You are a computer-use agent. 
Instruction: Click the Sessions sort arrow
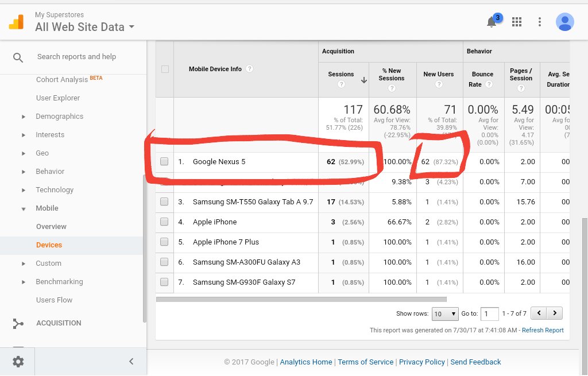point(363,80)
